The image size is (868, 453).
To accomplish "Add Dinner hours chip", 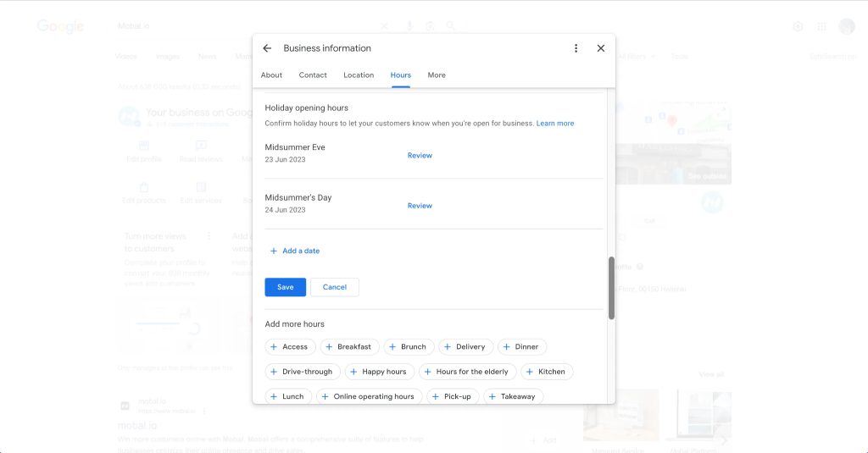I will (x=522, y=347).
